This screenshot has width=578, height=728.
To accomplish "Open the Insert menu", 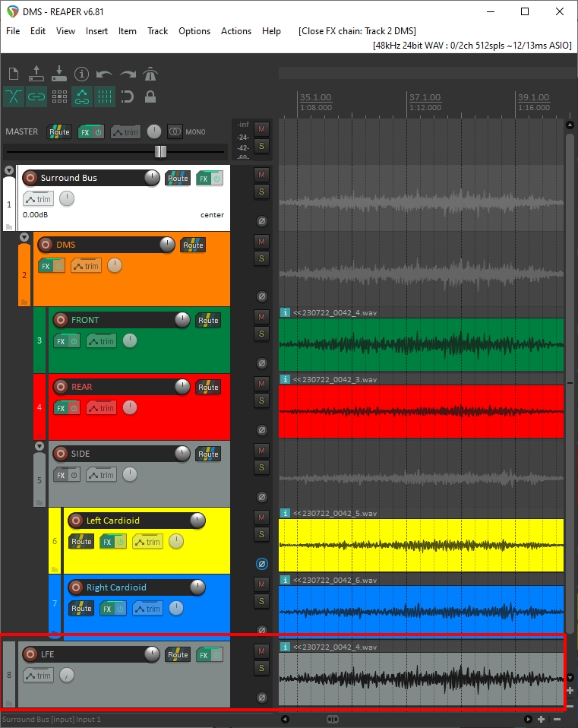I will click(96, 31).
